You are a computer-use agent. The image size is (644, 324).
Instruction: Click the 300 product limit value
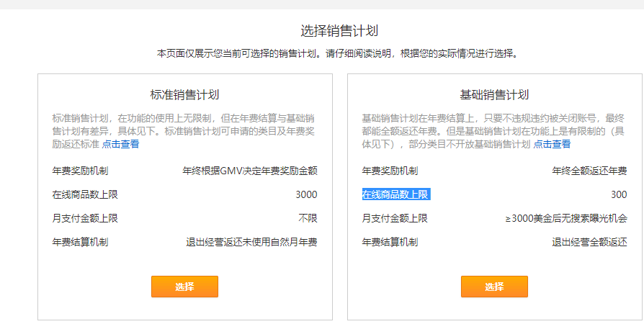point(619,194)
